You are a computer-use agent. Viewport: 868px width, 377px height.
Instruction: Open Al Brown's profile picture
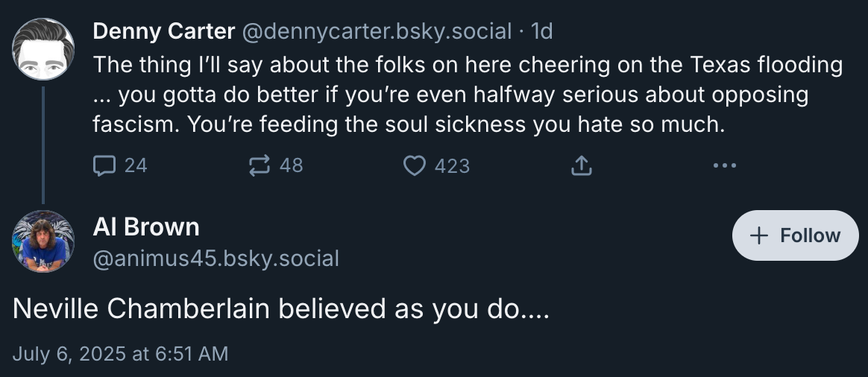(43, 241)
